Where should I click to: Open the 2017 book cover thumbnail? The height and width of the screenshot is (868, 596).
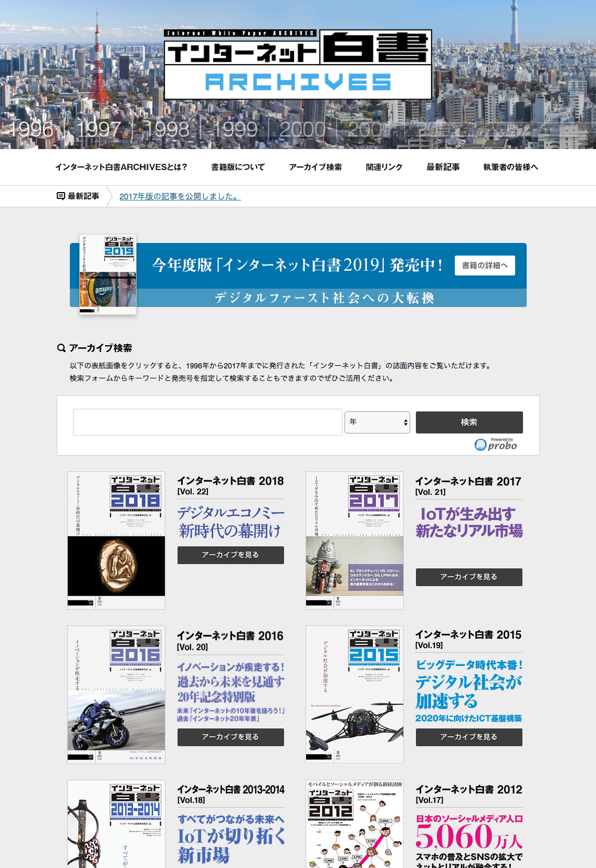point(354,541)
